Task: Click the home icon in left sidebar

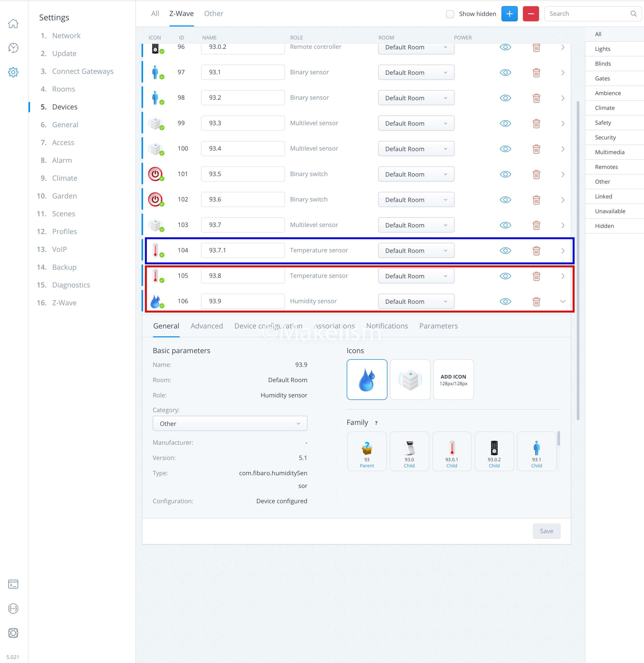Action: click(13, 24)
